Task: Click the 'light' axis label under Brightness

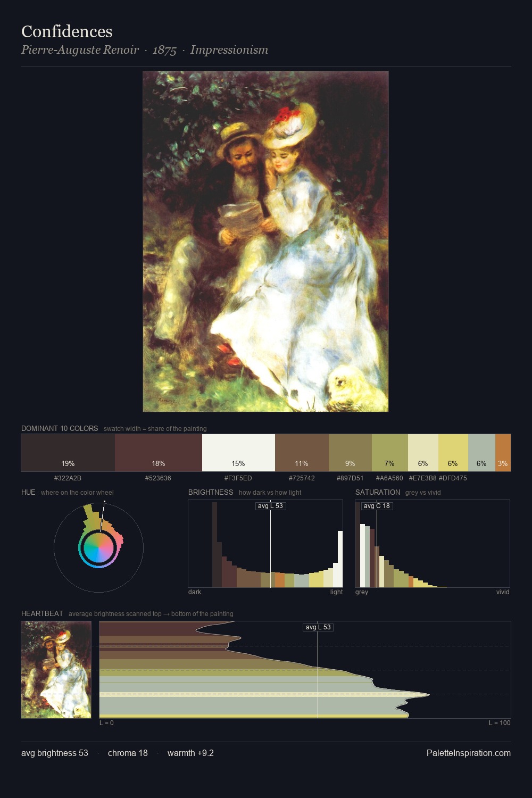Action: 336,592
